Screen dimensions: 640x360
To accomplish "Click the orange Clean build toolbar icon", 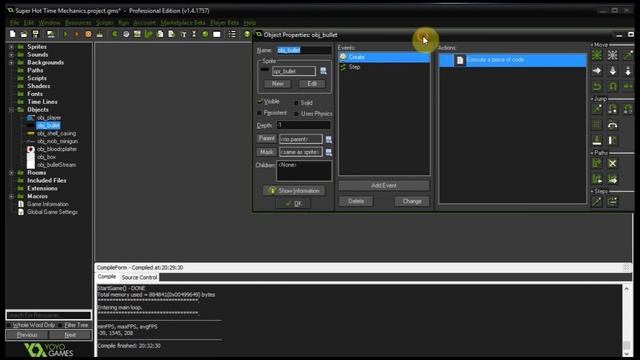I will (x=88, y=34).
